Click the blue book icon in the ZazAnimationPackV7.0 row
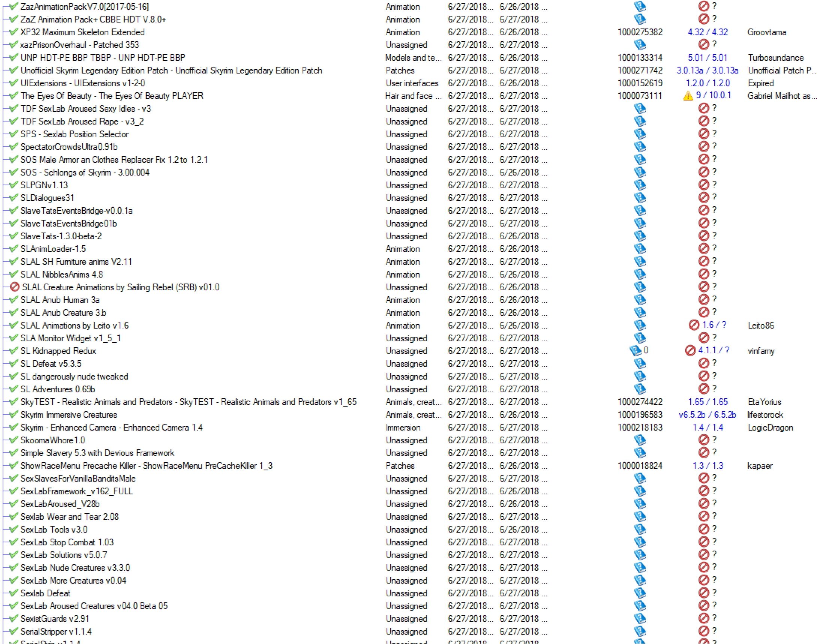 click(x=640, y=6)
